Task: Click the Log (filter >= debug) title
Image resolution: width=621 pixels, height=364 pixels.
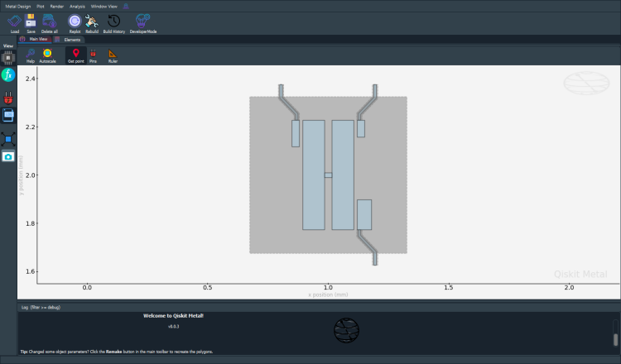Action: tap(41, 307)
